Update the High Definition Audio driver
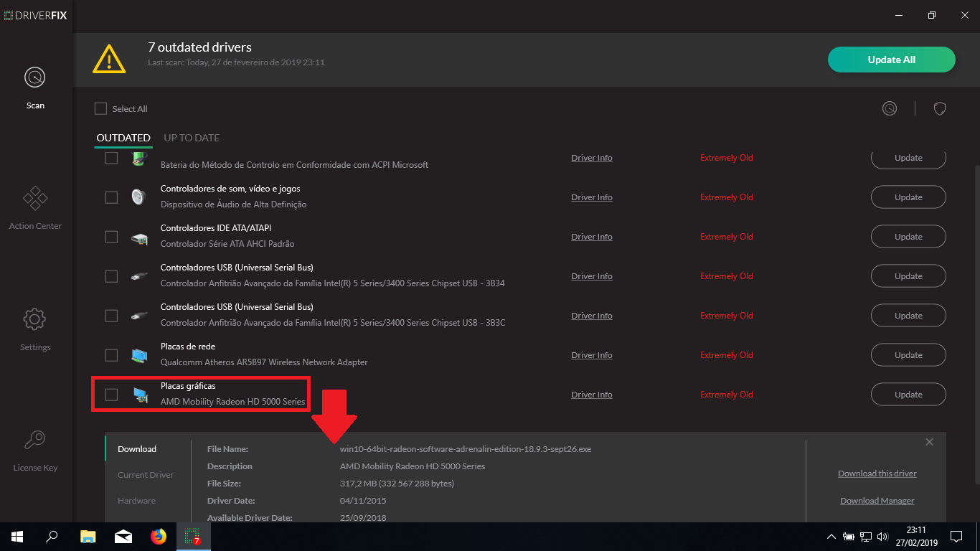Image resolution: width=980 pixels, height=551 pixels. coord(908,197)
